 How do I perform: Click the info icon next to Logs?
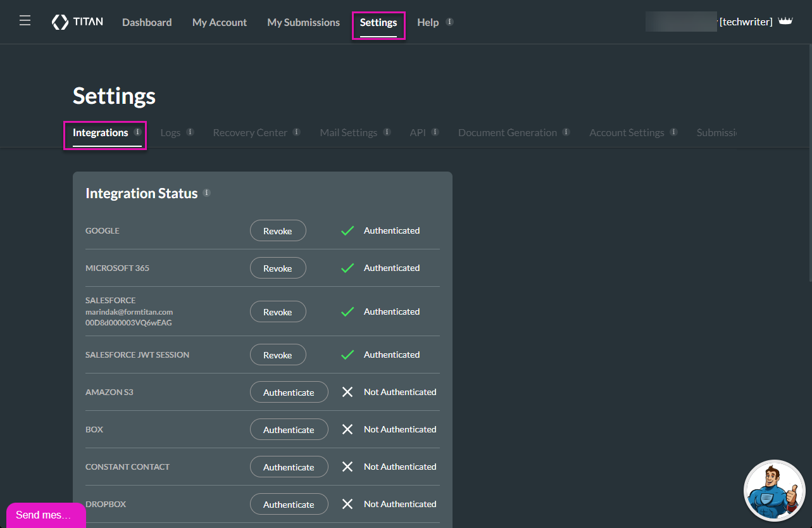(x=191, y=132)
